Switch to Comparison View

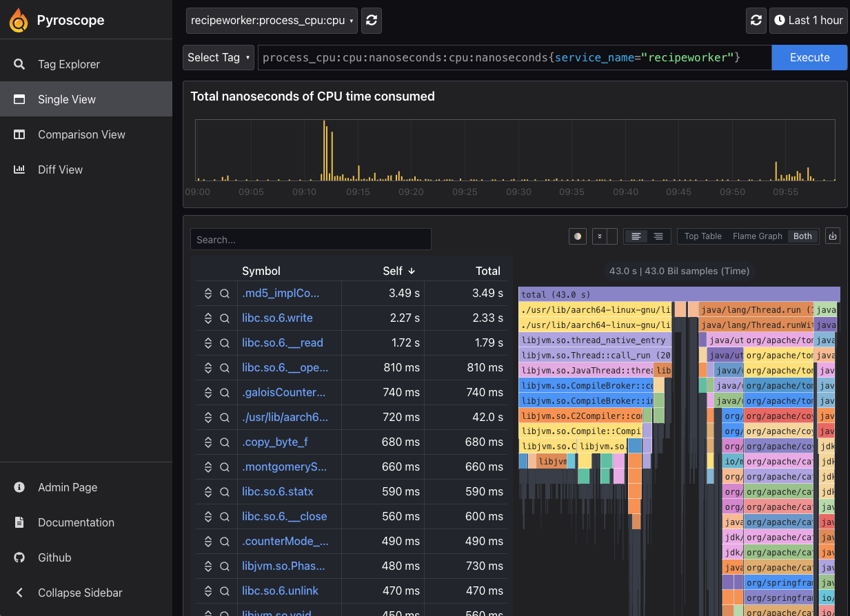(86, 134)
